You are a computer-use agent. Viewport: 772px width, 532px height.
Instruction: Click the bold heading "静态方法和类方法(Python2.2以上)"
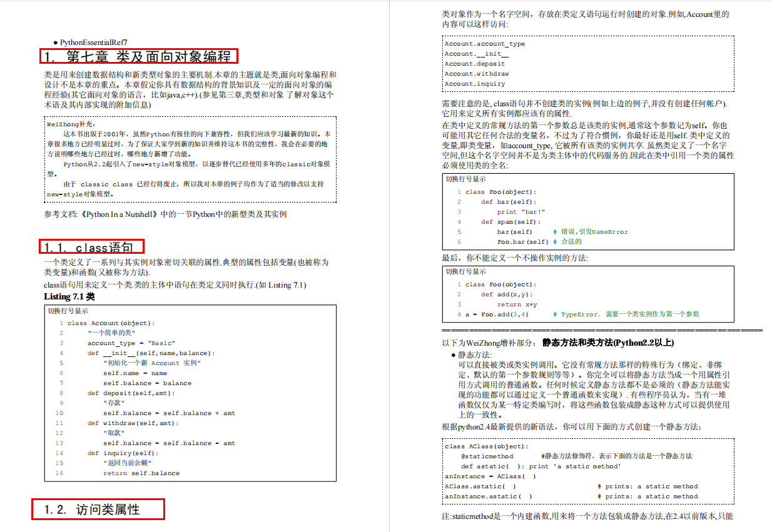(608, 343)
